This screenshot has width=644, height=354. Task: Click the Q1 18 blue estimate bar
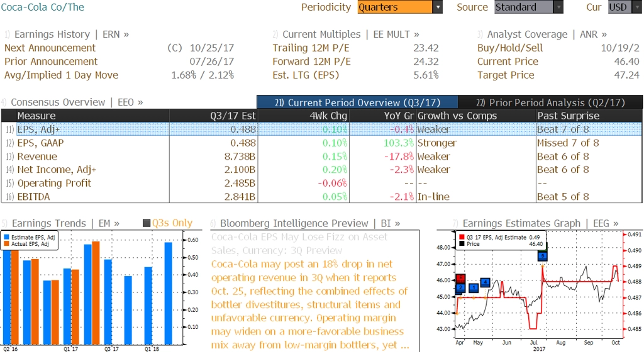[148, 306]
